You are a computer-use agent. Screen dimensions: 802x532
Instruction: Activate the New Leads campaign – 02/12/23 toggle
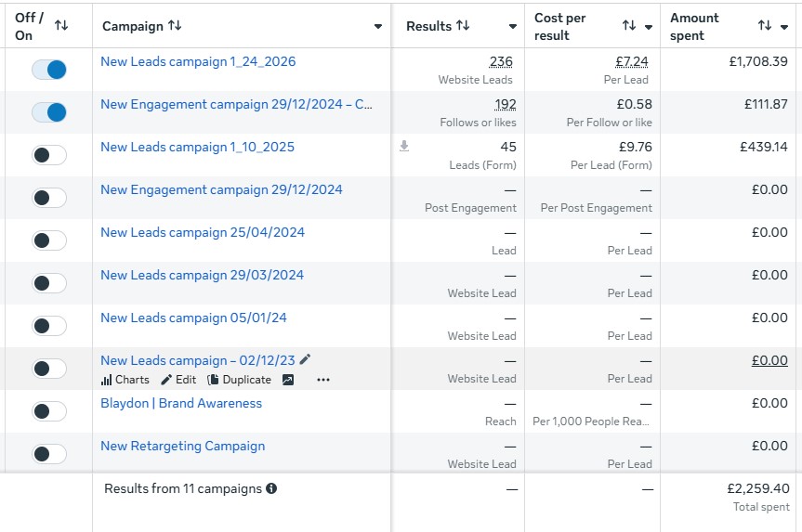(x=49, y=369)
